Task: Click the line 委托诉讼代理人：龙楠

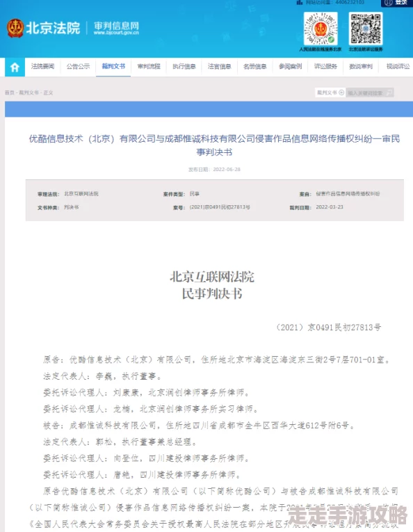Action: (x=151, y=409)
